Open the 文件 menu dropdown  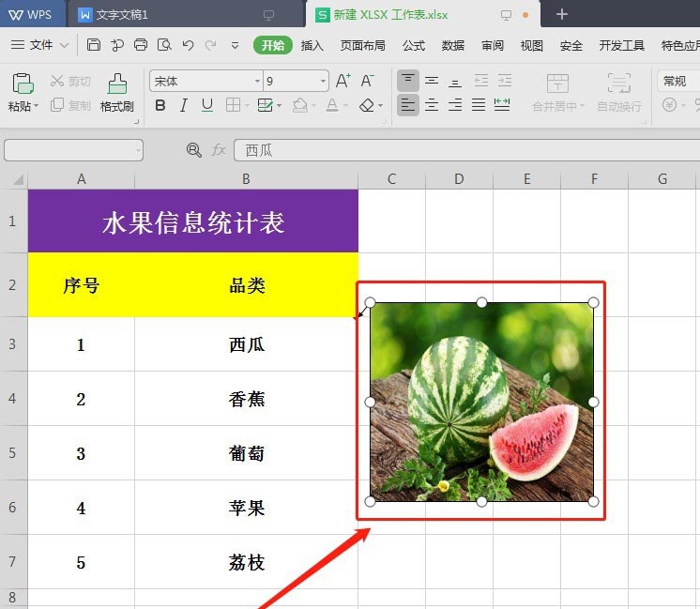click(x=39, y=45)
